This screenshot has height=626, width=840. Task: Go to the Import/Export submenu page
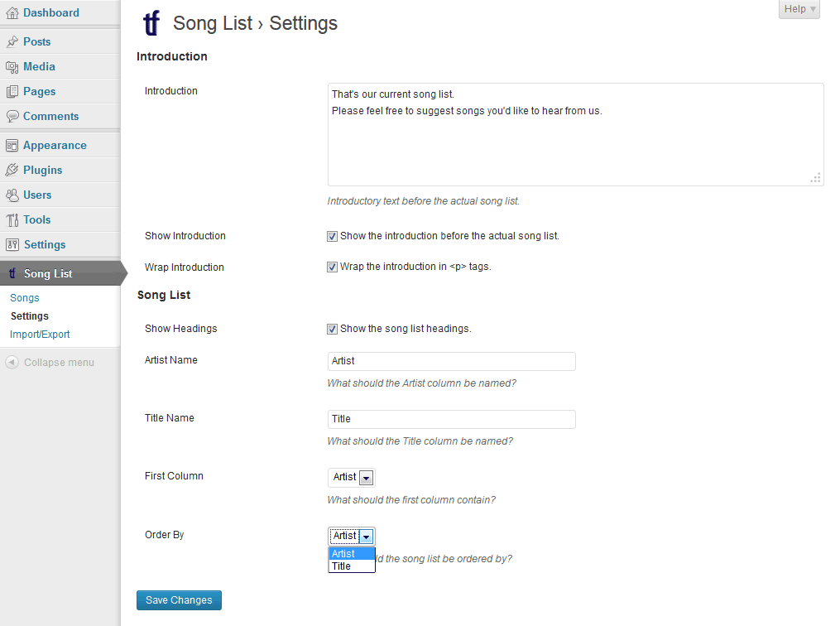[x=40, y=335]
